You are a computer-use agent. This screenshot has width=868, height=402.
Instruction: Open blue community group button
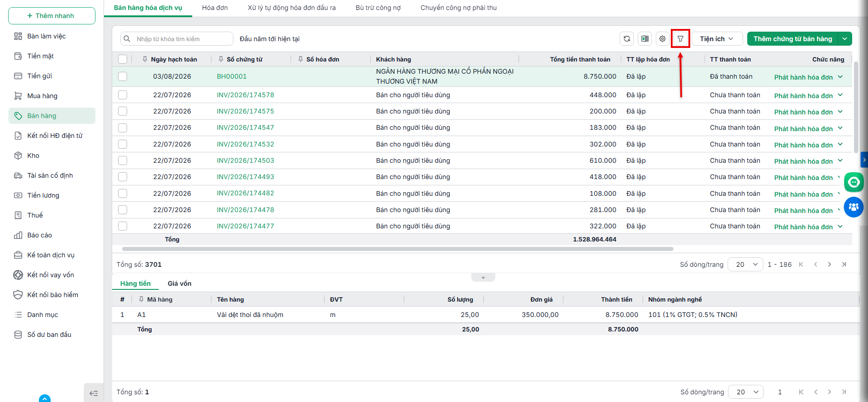854,207
